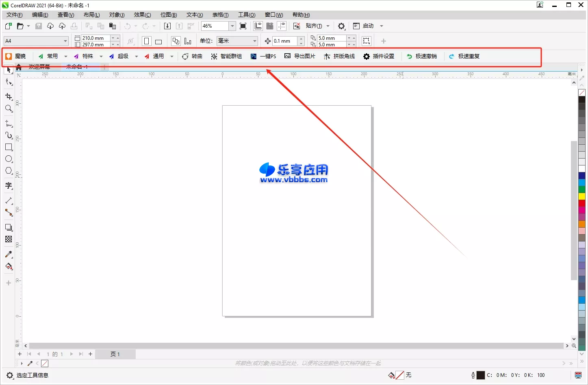Viewport: 588px width, 385px height.
Task: Select the Crop tool
Action: pos(9,96)
